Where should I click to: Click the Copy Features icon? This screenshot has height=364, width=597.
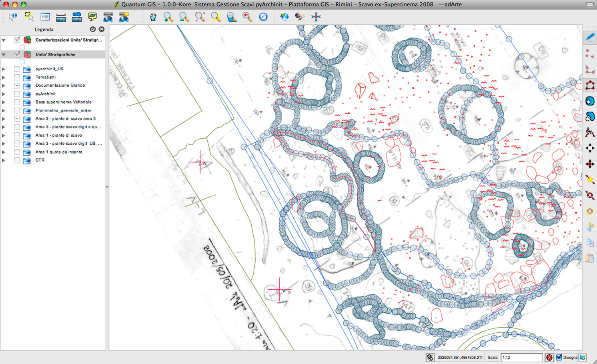pyautogui.click(x=590, y=242)
